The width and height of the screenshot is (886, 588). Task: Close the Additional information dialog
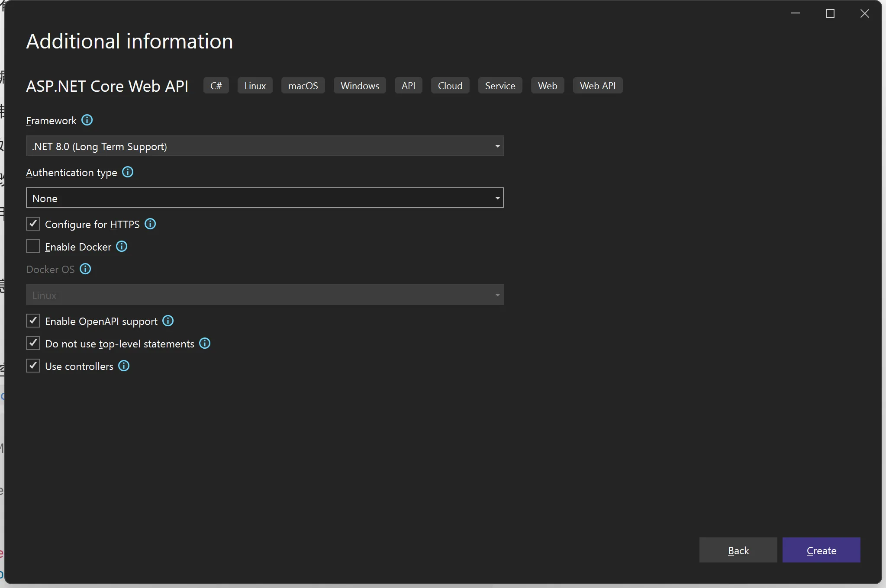(865, 13)
